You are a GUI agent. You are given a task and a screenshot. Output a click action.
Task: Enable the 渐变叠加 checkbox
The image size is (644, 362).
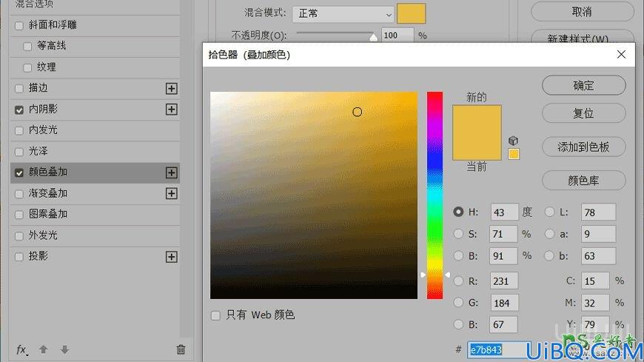coord(19,194)
